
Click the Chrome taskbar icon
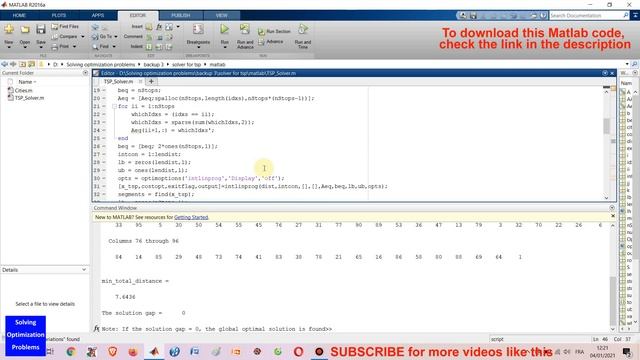(x=71, y=351)
